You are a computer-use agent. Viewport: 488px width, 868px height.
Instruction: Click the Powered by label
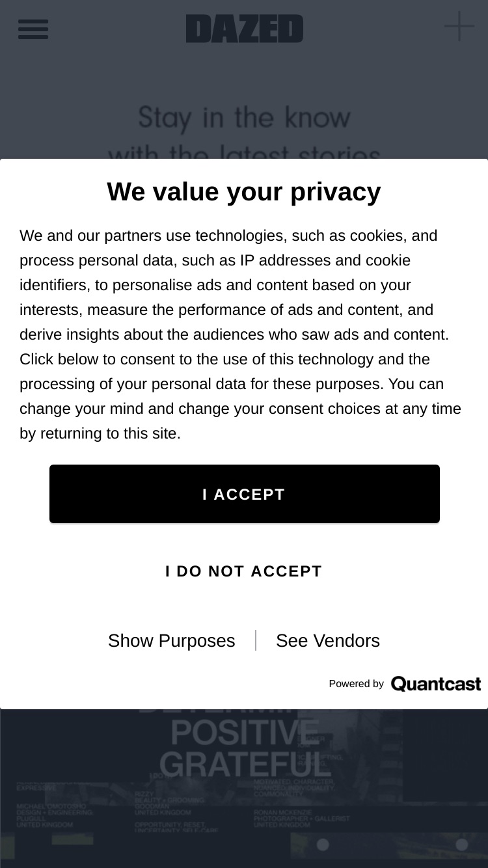click(x=356, y=684)
